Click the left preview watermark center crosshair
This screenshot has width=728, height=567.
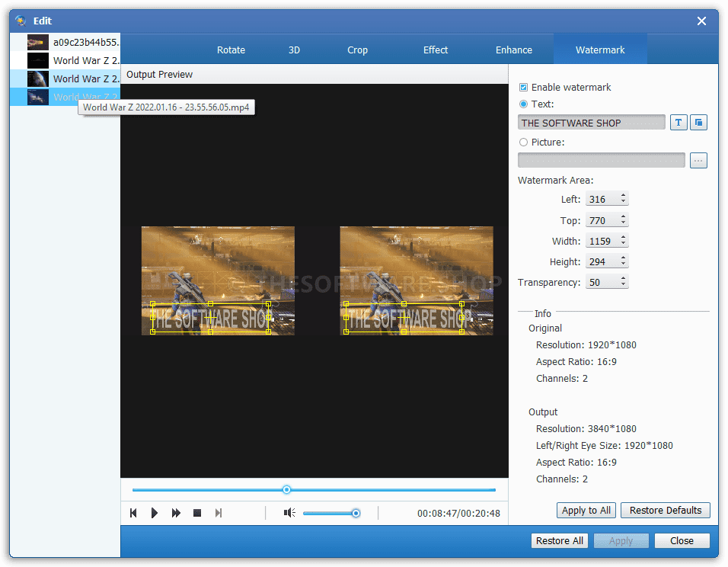210,318
